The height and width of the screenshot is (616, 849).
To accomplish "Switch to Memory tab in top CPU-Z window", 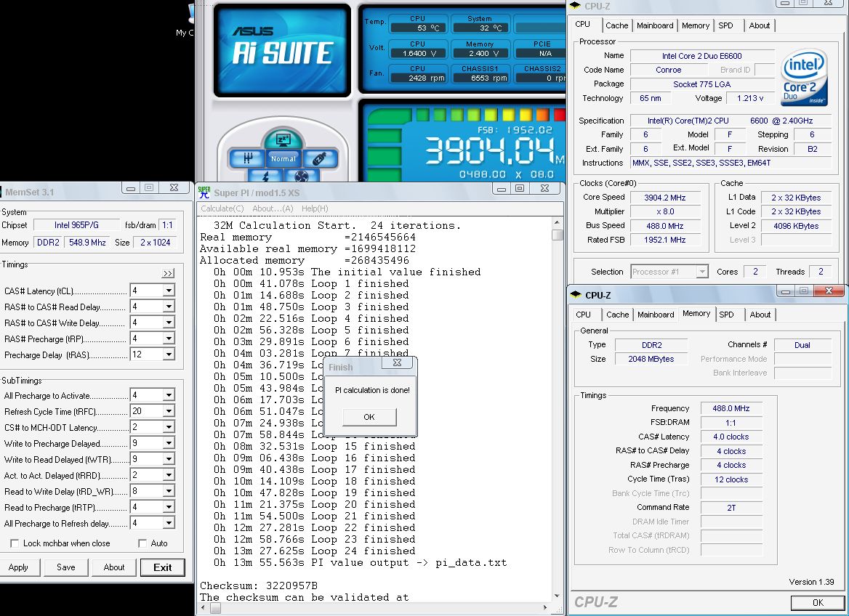I will click(x=695, y=25).
